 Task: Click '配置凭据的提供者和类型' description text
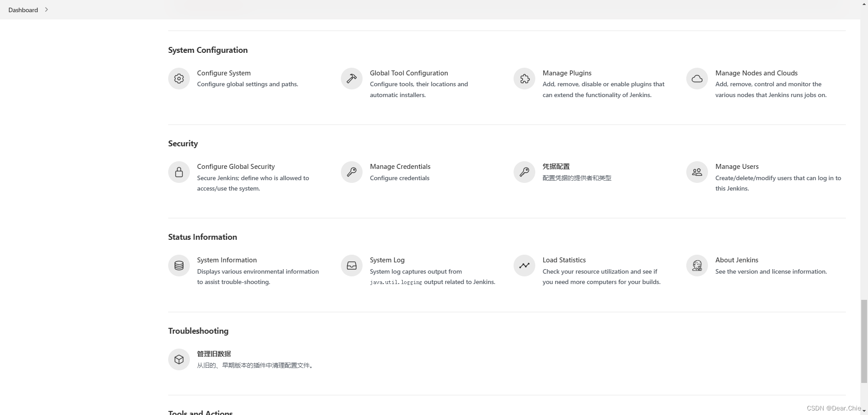[577, 178]
